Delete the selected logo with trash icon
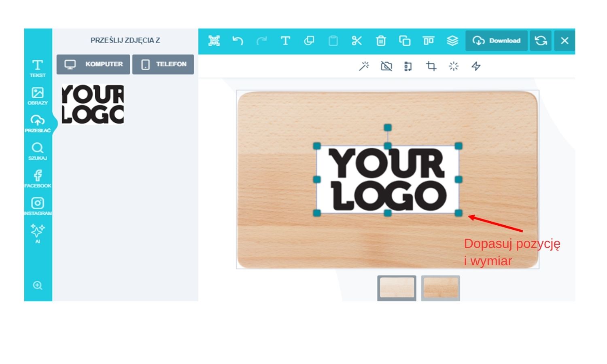This screenshot has height=364, width=607. [381, 41]
